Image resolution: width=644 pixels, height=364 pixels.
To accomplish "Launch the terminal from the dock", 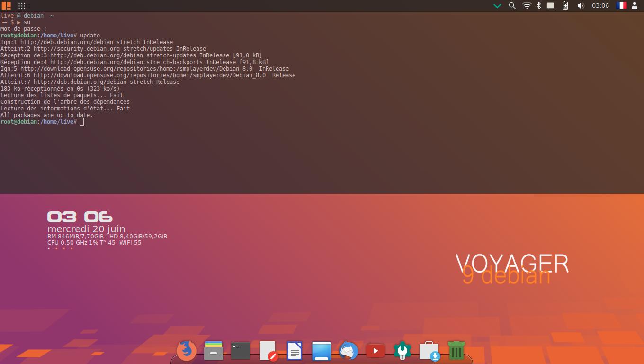I will point(241,351).
